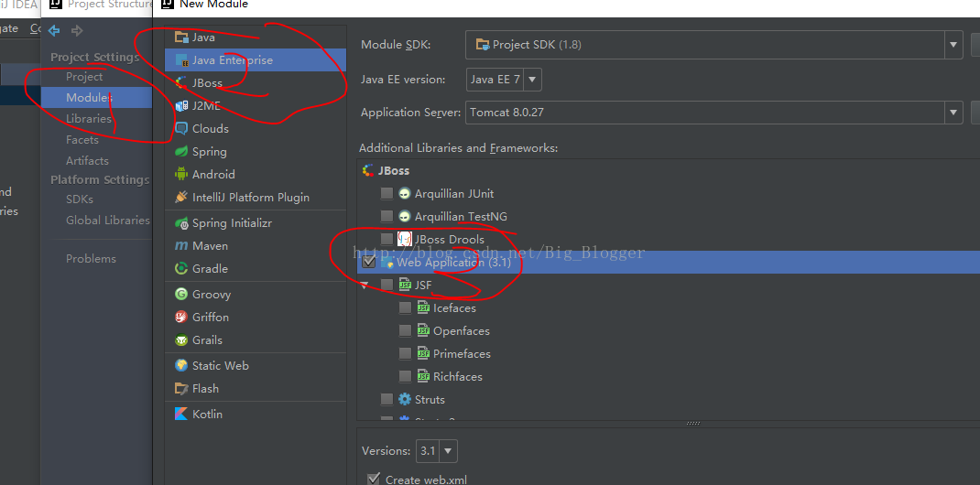Go back with the blue left arrow
The image size is (980, 485).
(x=54, y=30)
